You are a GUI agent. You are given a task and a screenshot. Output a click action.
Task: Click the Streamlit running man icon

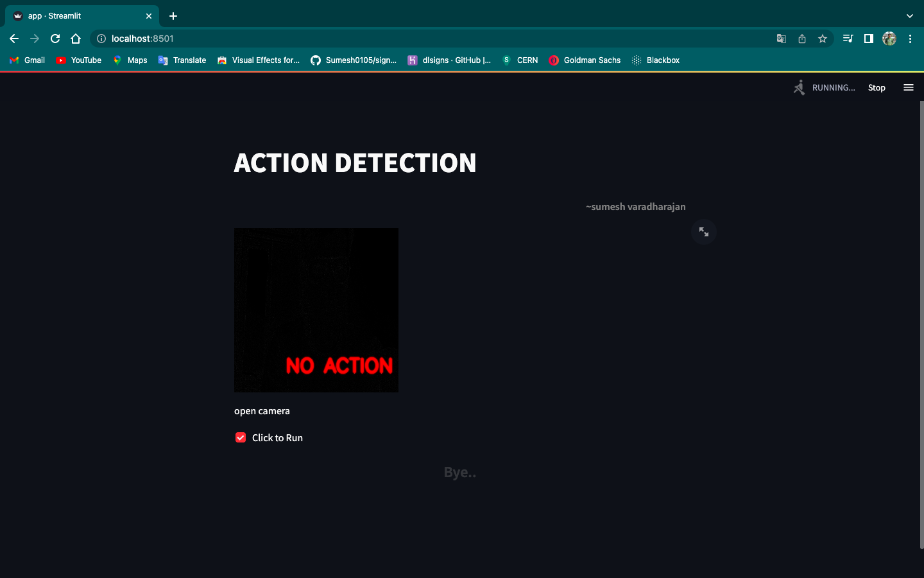tap(799, 87)
